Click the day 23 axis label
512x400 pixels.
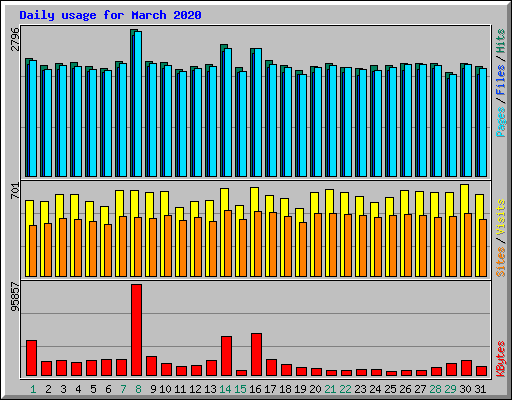[360, 389]
